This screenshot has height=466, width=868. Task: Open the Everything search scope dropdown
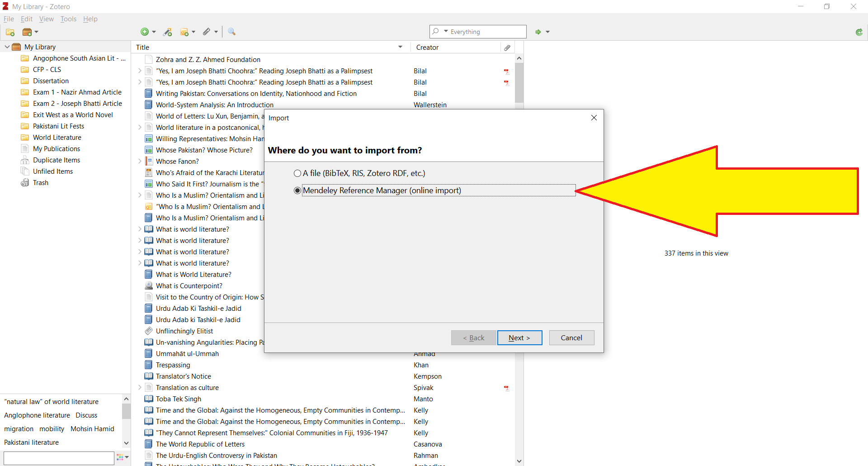(x=445, y=32)
